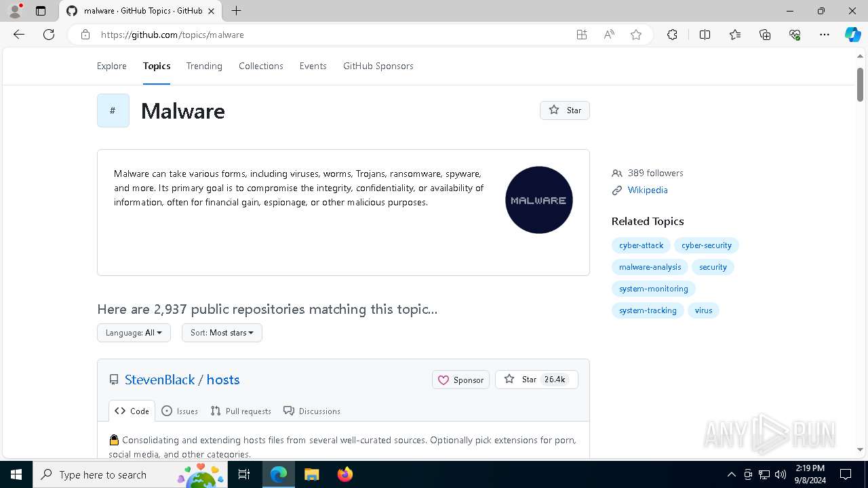Open the Discussions tab
This screenshot has height=488, width=868.
[x=312, y=411]
